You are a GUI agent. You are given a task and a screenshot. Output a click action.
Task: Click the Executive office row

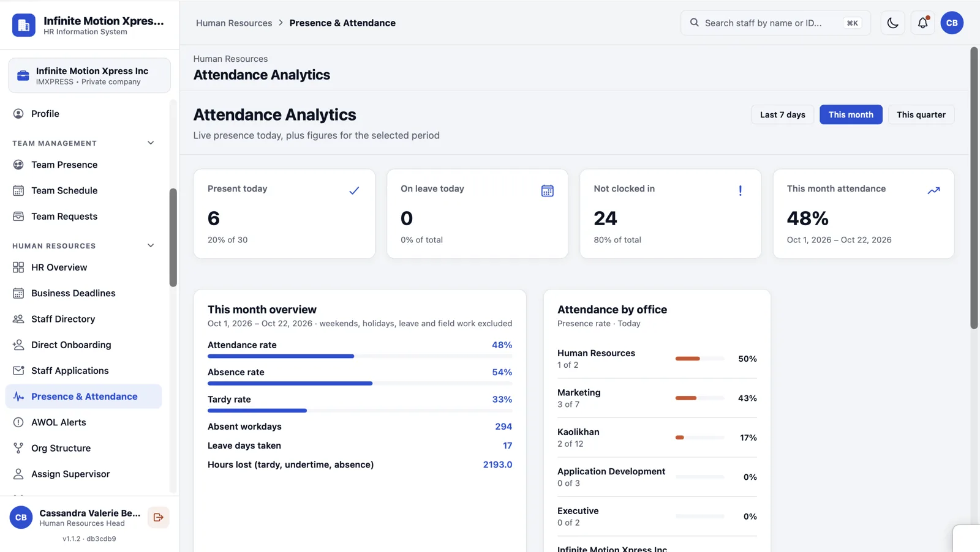coord(657,517)
